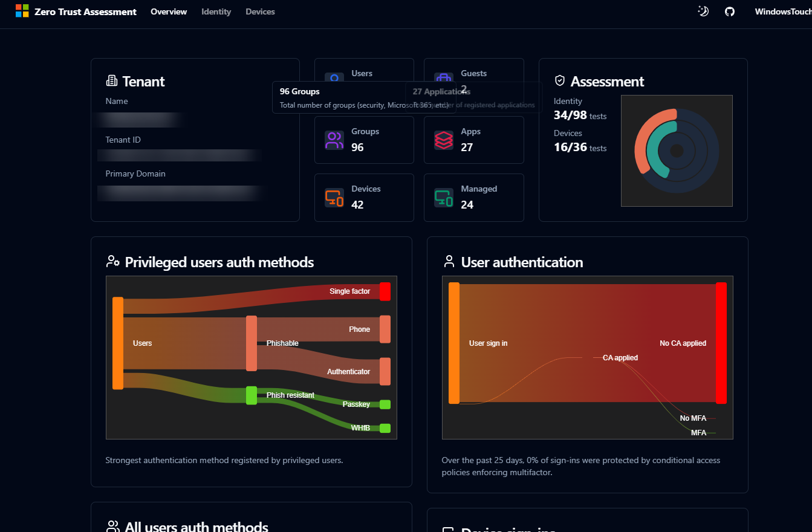Open the Identity tab
This screenshot has height=532, width=812.
pos(216,11)
